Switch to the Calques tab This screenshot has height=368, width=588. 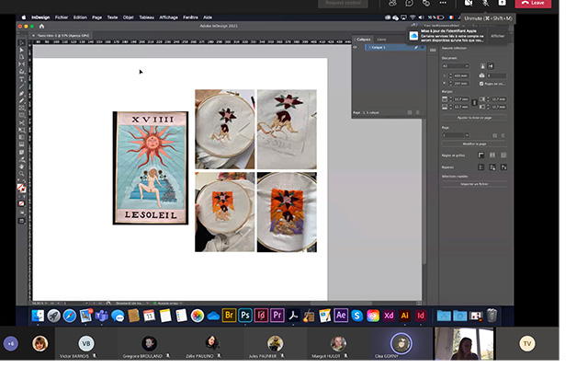(363, 40)
